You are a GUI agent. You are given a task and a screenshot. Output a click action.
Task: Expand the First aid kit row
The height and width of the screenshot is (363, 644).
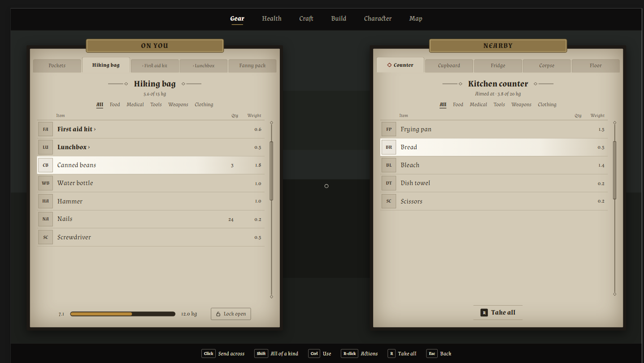coord(151,129)
